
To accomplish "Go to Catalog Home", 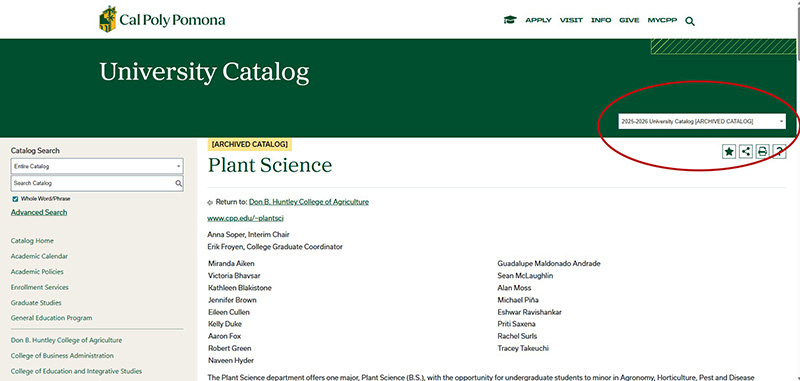I will point(32,241).
